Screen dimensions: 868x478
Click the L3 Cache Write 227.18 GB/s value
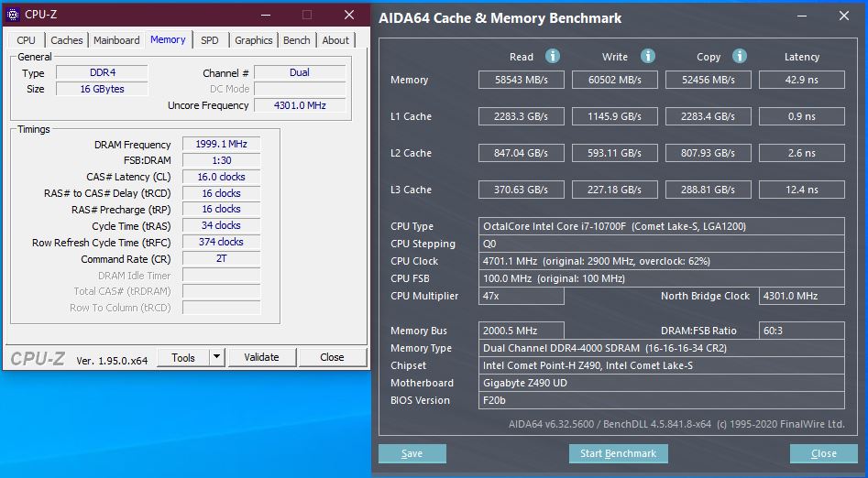[615, 190]
